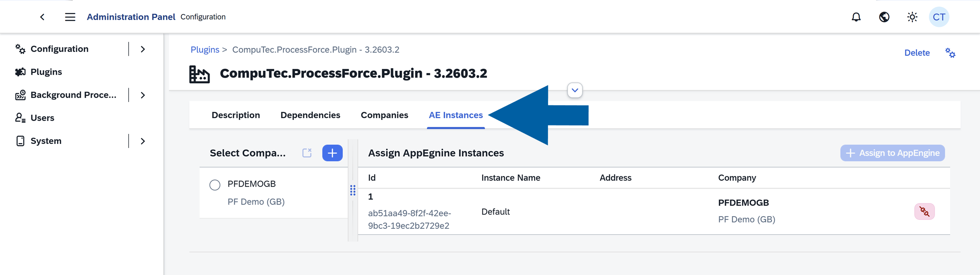Screen dimensions: 980x275
Task: Click the Configuration gears sidebar icon
Action: tap(20, 49)
